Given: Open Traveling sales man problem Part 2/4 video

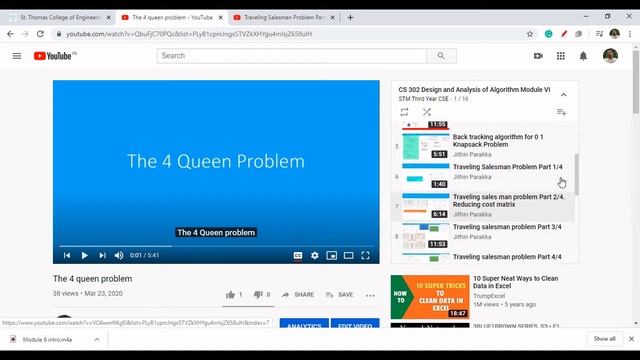Looking at the screenshot, I should (x=509, y=200).
